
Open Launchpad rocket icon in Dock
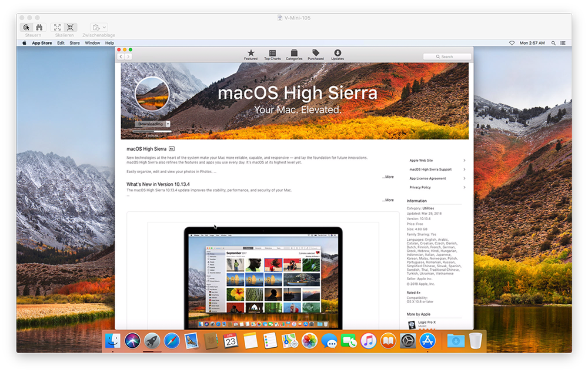coord(152,340)
